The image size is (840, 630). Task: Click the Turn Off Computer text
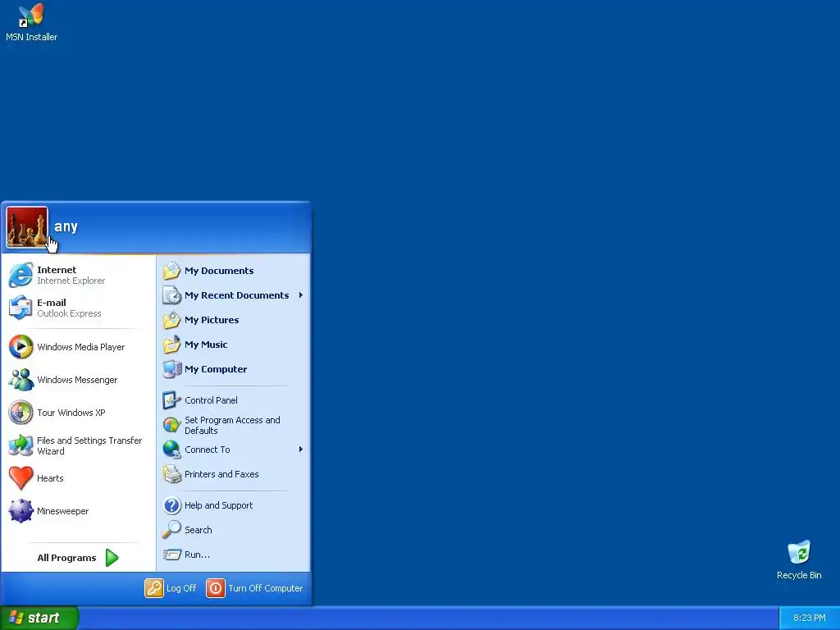[x=265, y=588]
